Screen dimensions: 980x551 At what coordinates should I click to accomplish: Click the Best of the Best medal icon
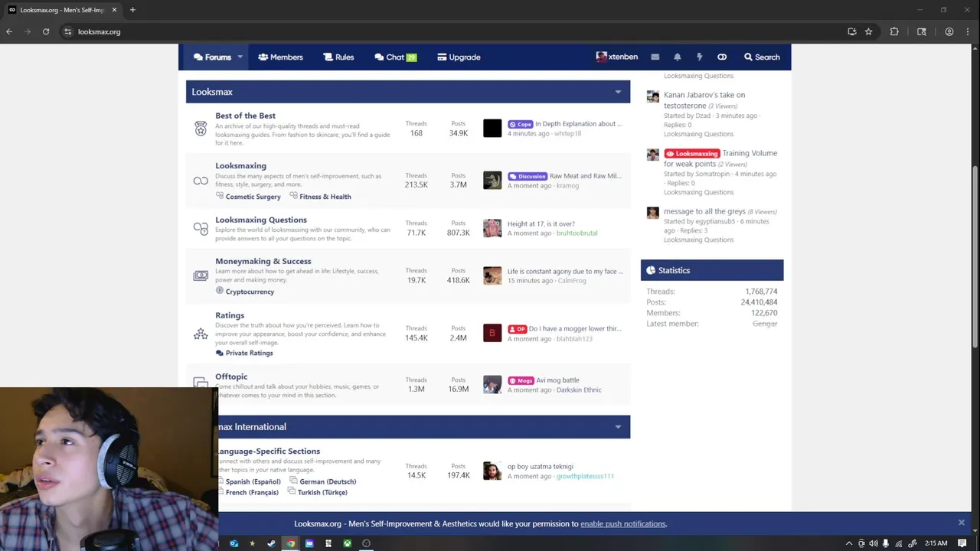[201, 129]
